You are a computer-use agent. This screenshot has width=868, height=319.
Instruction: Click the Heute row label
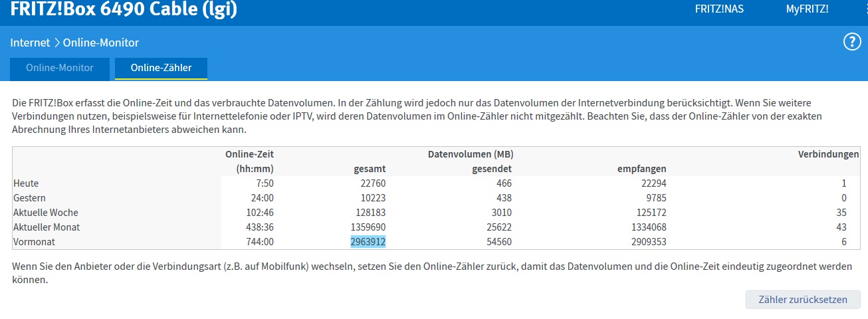27,183
